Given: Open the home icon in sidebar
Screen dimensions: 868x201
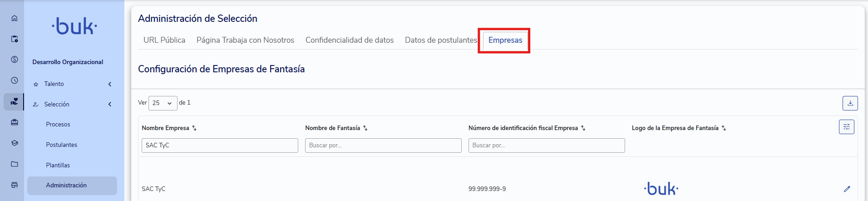Looking at the screenshot, I should 15,18.
